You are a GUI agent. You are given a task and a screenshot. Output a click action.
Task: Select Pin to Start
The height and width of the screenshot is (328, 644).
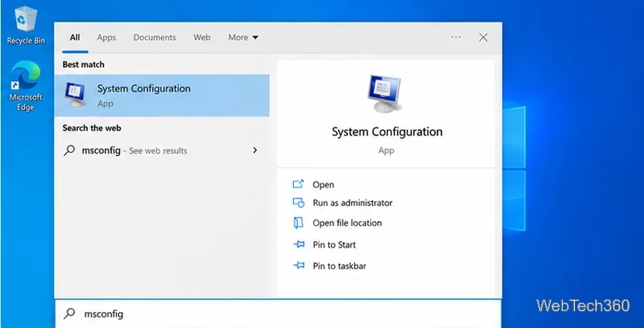(334, 244)
